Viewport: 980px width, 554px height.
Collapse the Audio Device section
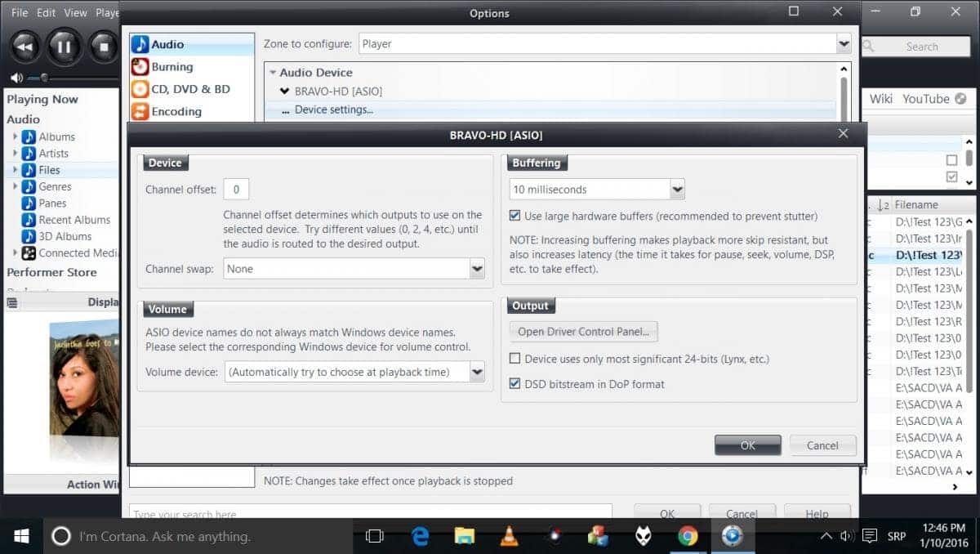[x=273, y=73]
